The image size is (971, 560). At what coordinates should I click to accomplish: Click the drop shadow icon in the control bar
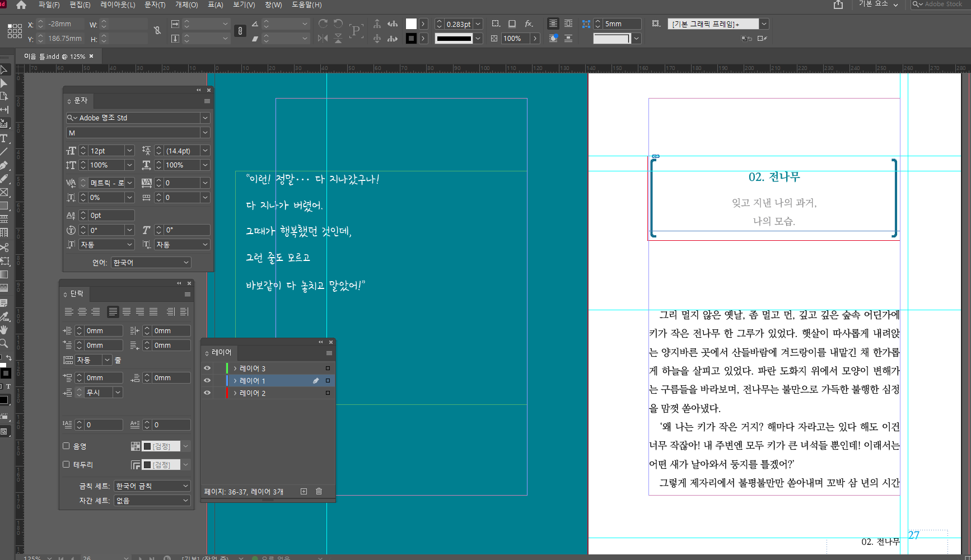point(512,24)
